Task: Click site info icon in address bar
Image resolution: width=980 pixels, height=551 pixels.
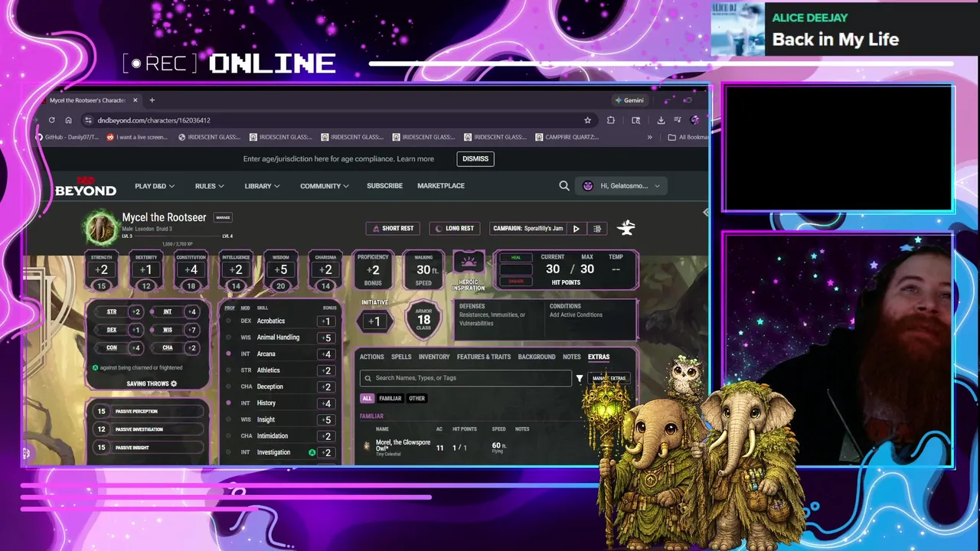Action: pyautogui.click(x=88, y=120)
